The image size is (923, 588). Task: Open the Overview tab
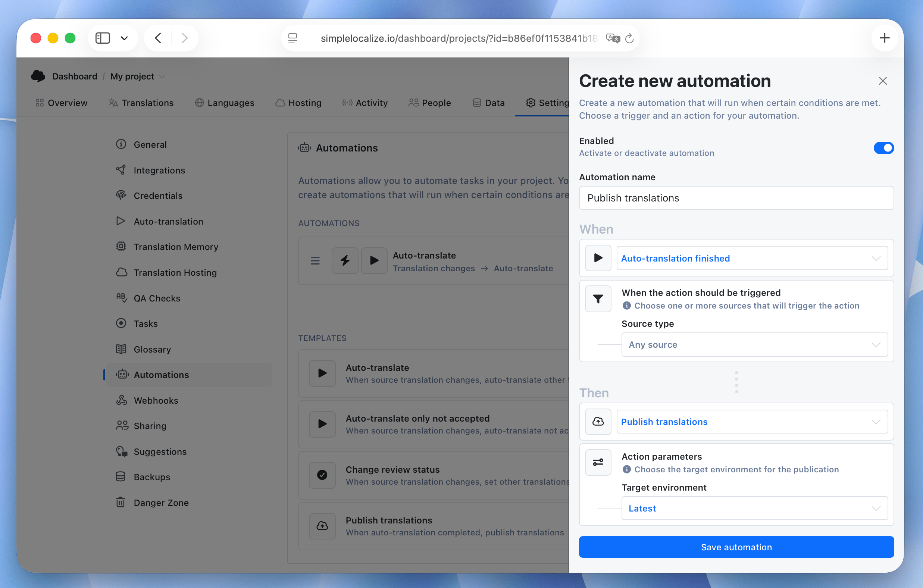click(61, 103)
